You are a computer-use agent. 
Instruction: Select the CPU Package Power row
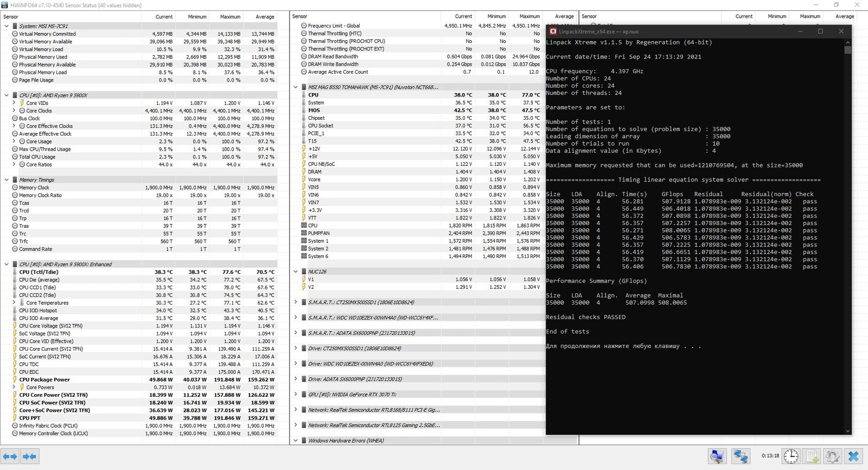click(x=44, y=379)
